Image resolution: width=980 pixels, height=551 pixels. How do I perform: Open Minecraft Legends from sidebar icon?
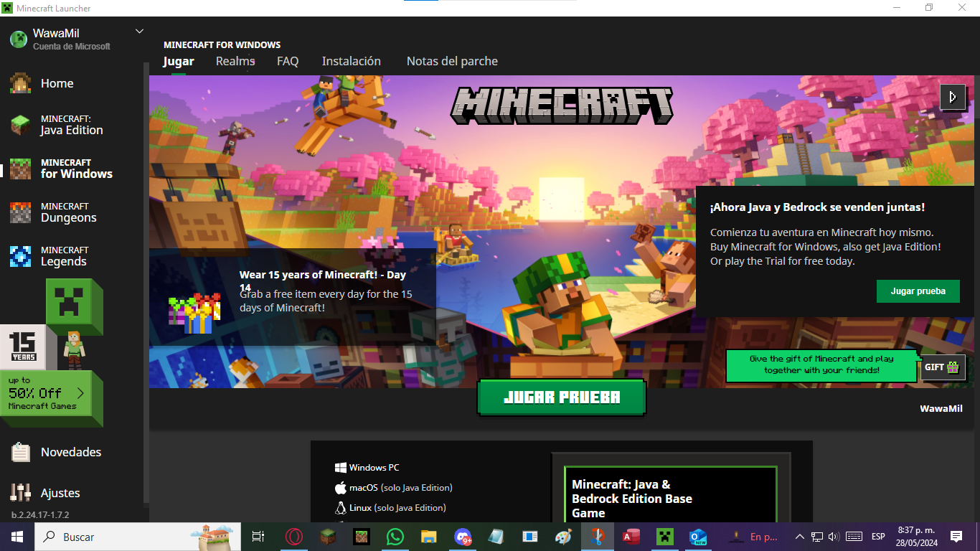click(20, 256)
